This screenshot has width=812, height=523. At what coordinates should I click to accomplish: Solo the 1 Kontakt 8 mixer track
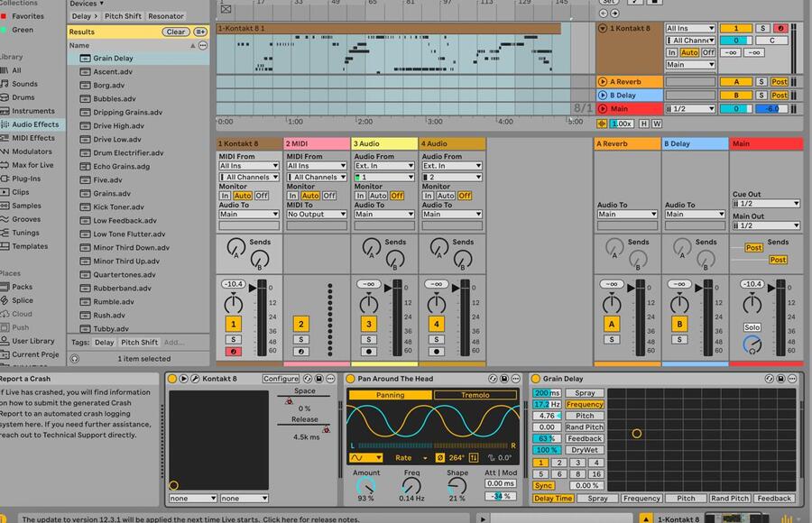[x=233, y=339]
